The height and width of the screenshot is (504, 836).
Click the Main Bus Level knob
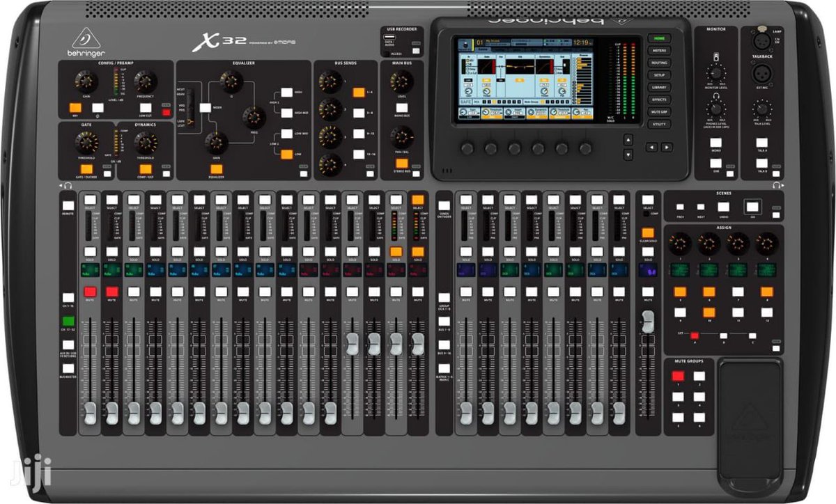tap(402, 81)
